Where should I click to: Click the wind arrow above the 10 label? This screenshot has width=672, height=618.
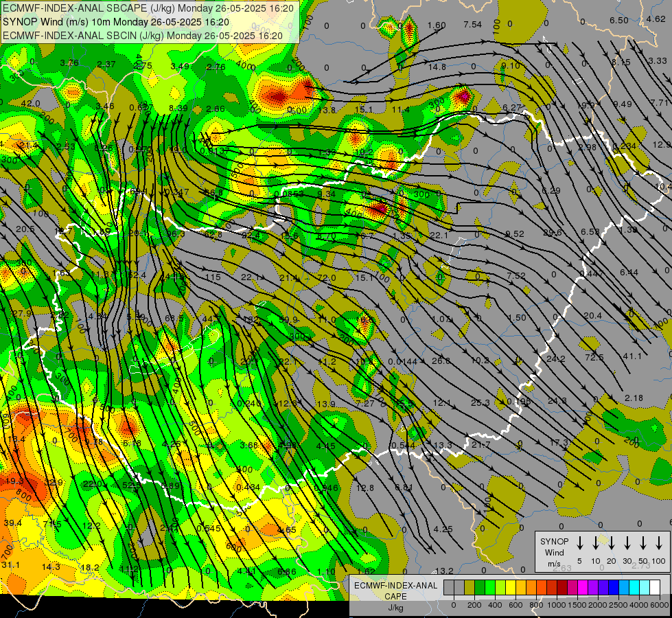coord(595,543)
